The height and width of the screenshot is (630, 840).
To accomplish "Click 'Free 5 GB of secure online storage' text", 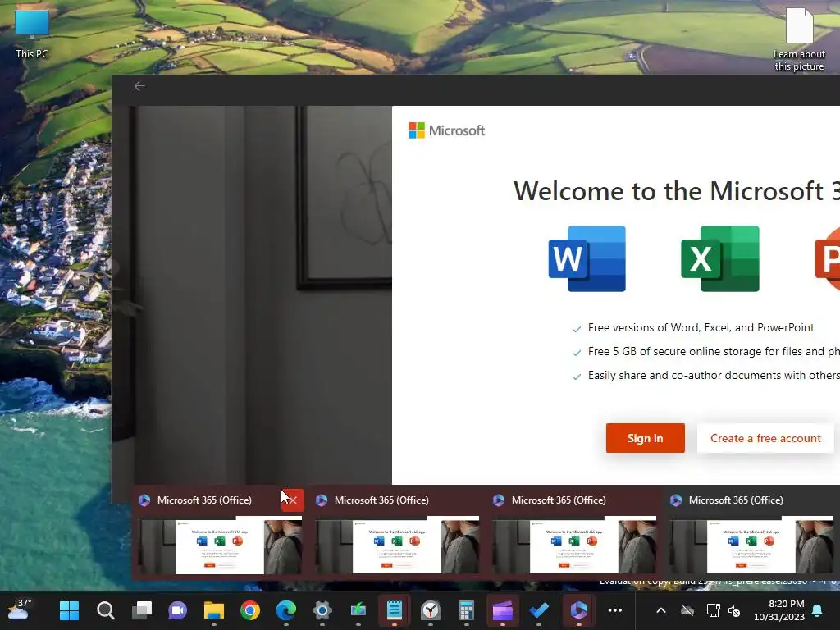I will coord(714,351).
